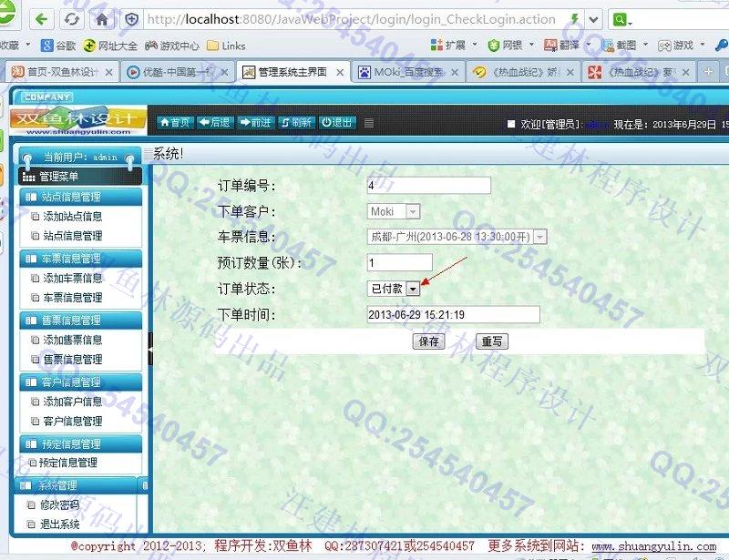
Task: Expand the 售票信息管理 menu section
Action: pos(81,321)
